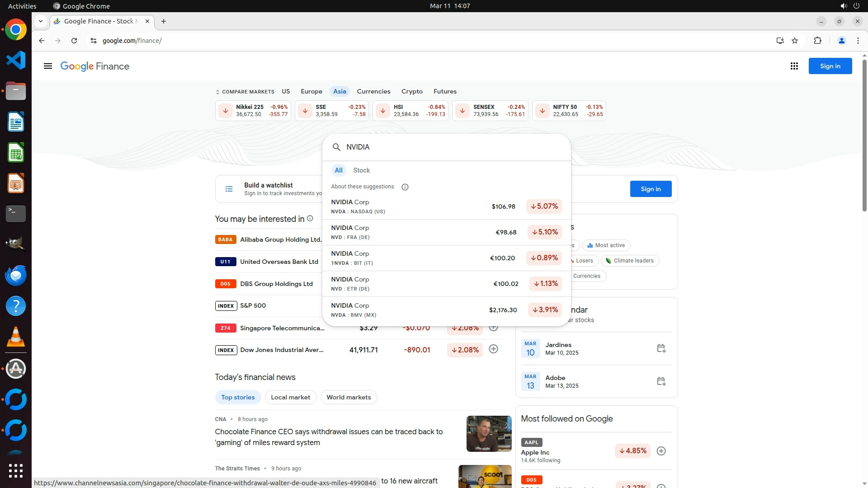This screenshot has width=868, height=488.
Task: Select the Local market news chip
Action: (x=290, y=397)
